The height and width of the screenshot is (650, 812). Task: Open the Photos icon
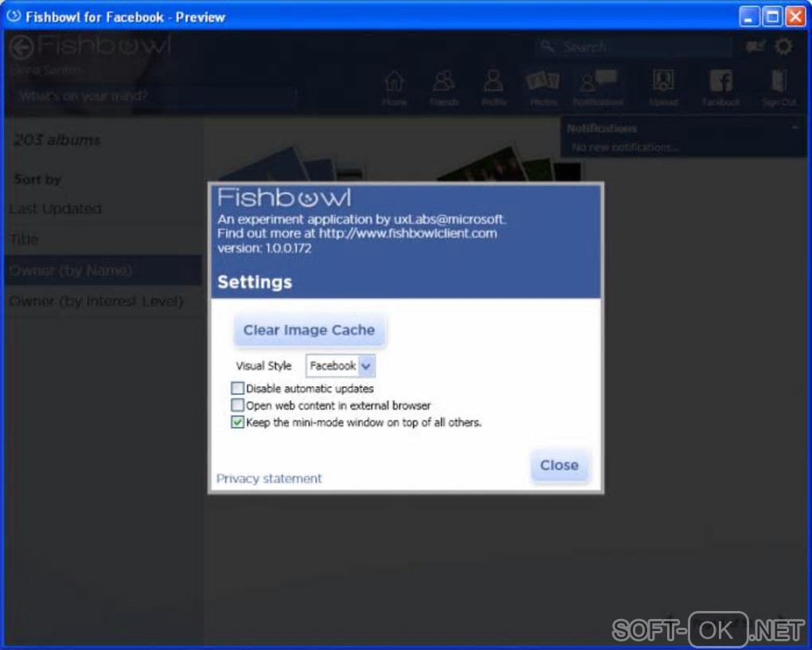[x=543, y=88]
